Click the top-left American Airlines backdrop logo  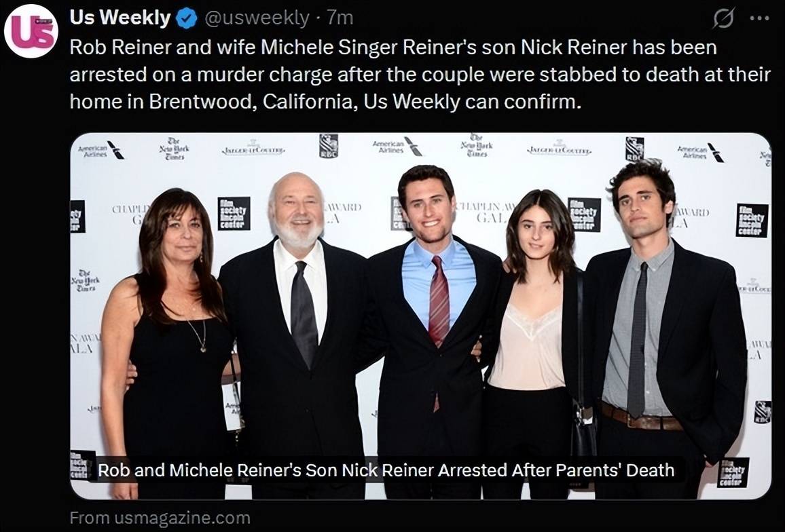[101, 150]
